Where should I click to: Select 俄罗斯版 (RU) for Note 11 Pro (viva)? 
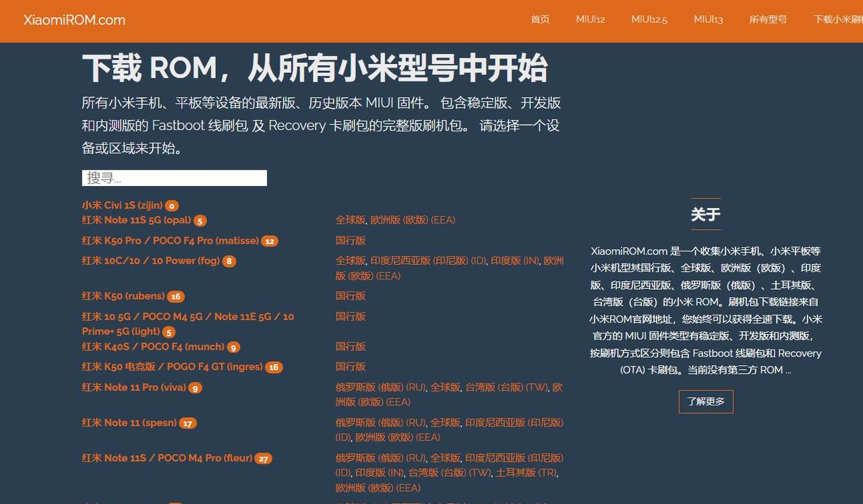click(380, 387)
